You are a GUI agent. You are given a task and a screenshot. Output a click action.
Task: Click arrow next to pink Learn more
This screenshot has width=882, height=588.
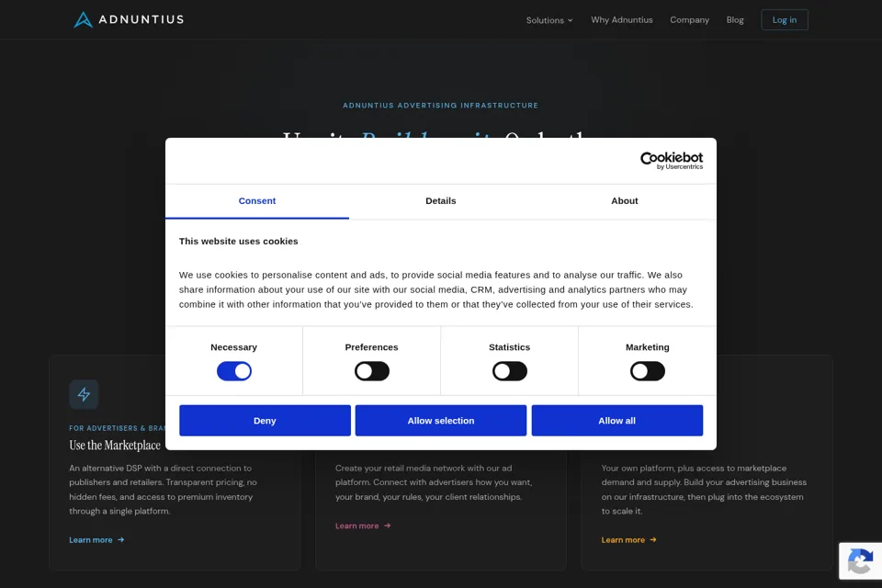387,526
